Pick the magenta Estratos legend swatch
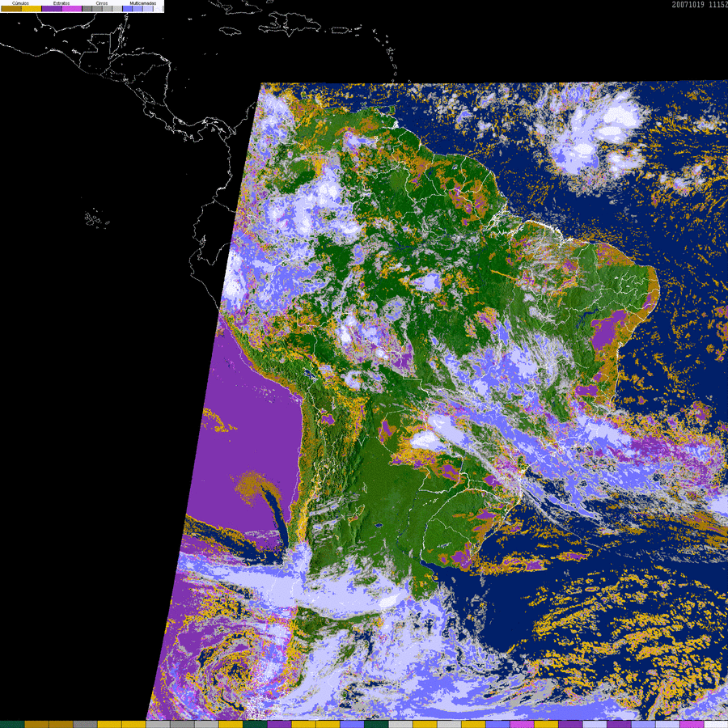728x728 pixels. pos(72,8)
